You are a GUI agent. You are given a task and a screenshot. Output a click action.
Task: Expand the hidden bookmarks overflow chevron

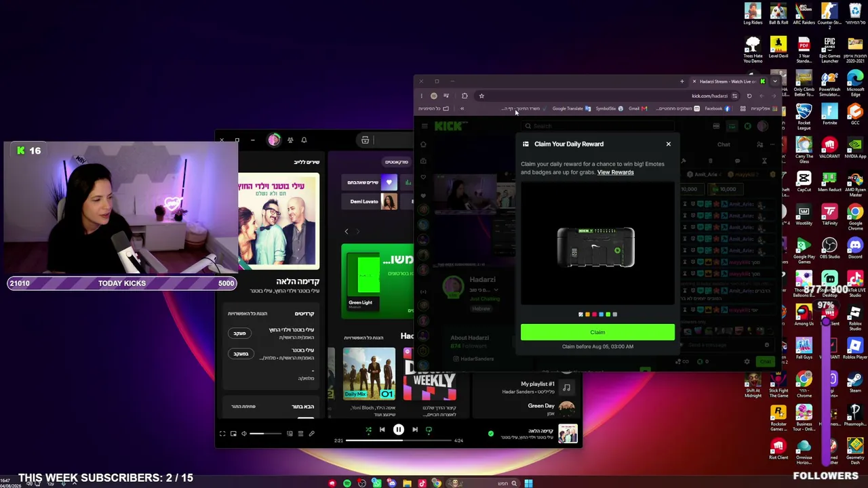pyautogui.click(x=462, y=108)
